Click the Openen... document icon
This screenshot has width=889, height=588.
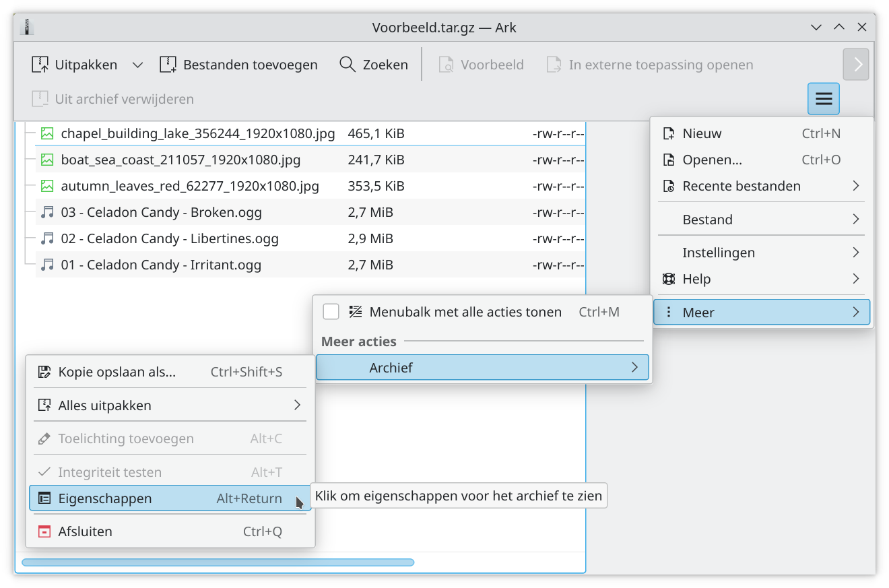click(669, 160)
